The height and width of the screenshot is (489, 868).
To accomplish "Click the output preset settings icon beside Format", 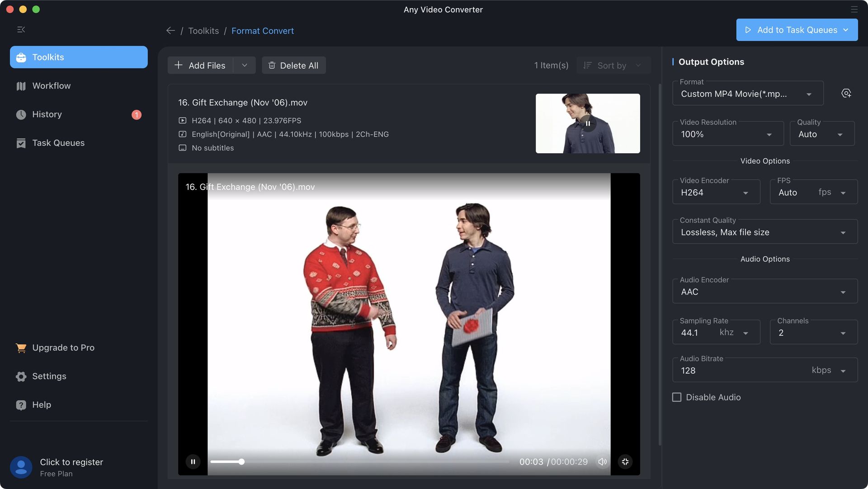I will (847, 93).
